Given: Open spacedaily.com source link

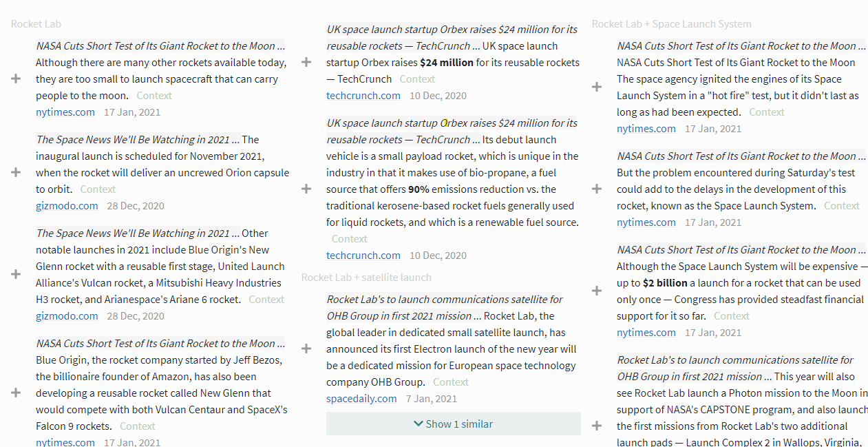Looking at the screenshot, I should point(361,399).
